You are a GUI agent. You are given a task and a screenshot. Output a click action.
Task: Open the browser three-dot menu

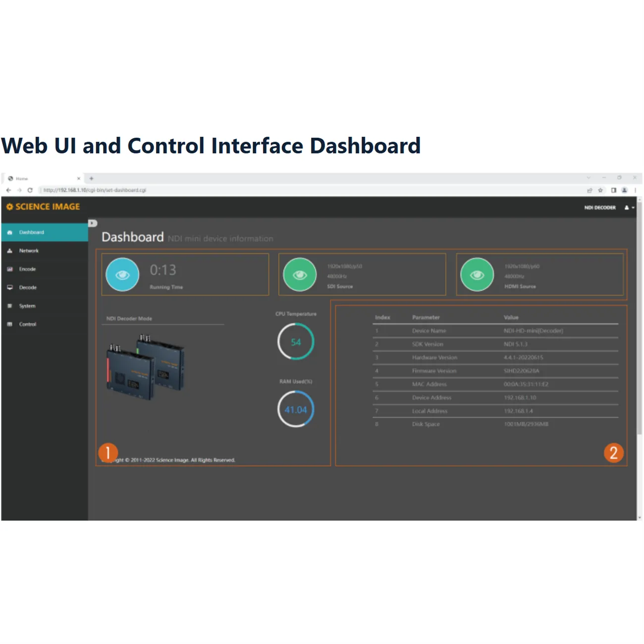(635, 190)
